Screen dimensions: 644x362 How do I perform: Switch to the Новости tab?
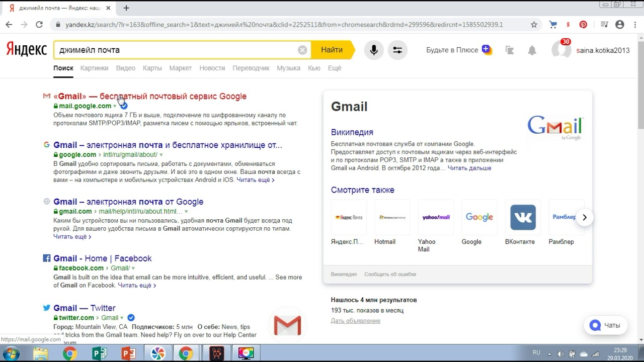(x=212, y=68)
